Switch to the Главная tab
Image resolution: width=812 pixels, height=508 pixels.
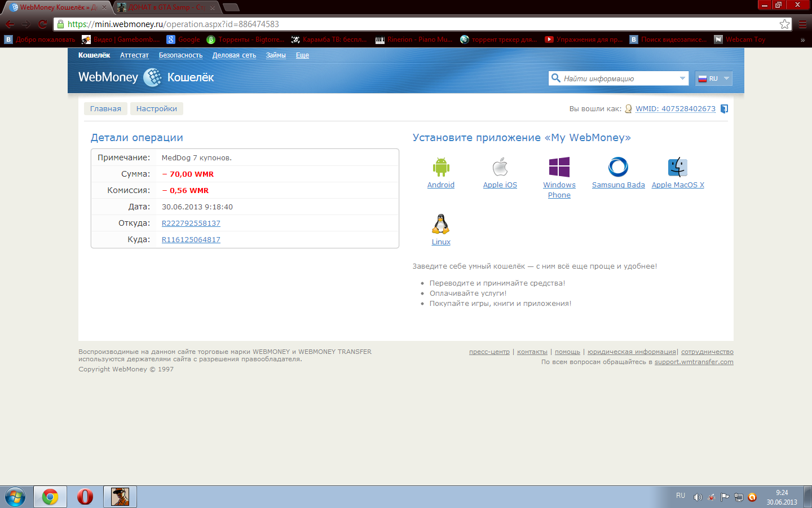(105, 109)
